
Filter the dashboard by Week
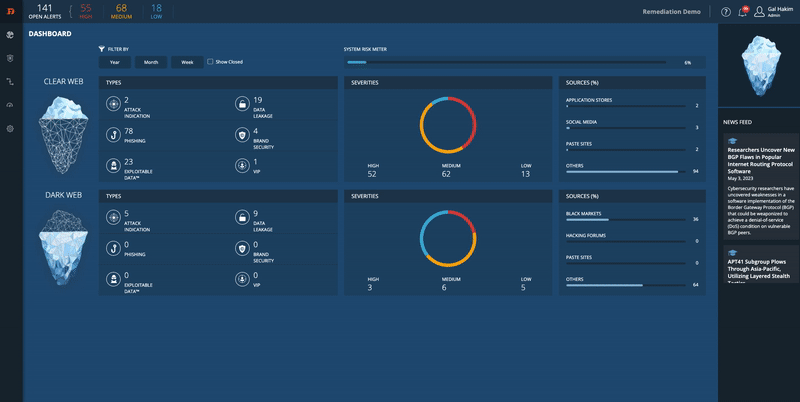coord(187,62)
